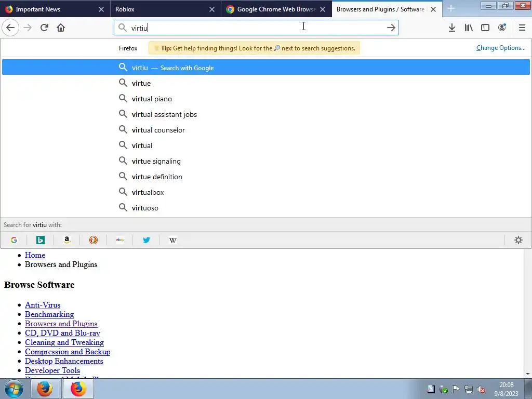532x399 pixels.
Task: Choose the 'virtualbox' suggestion
Action: tap(265, 192)
